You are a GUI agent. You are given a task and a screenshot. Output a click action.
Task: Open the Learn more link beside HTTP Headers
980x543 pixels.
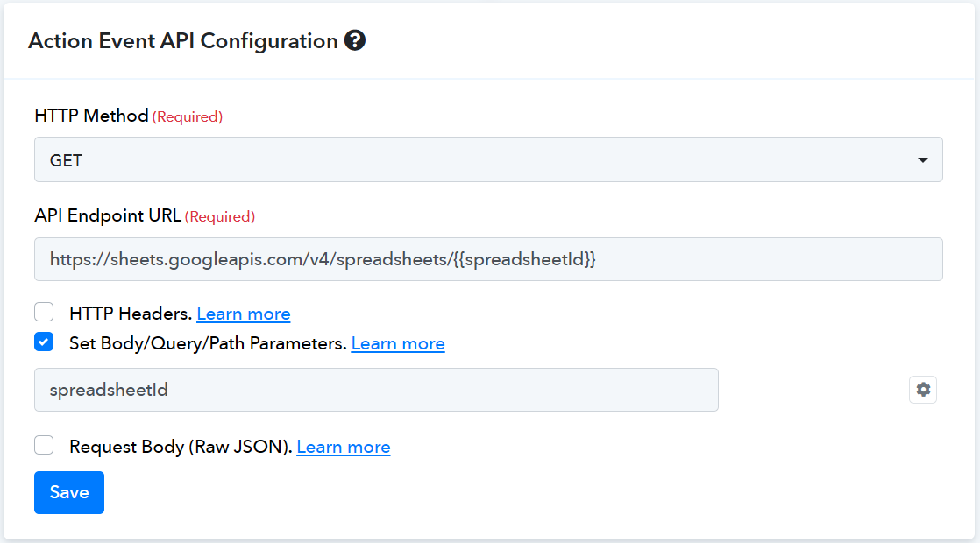coord(244,314)
